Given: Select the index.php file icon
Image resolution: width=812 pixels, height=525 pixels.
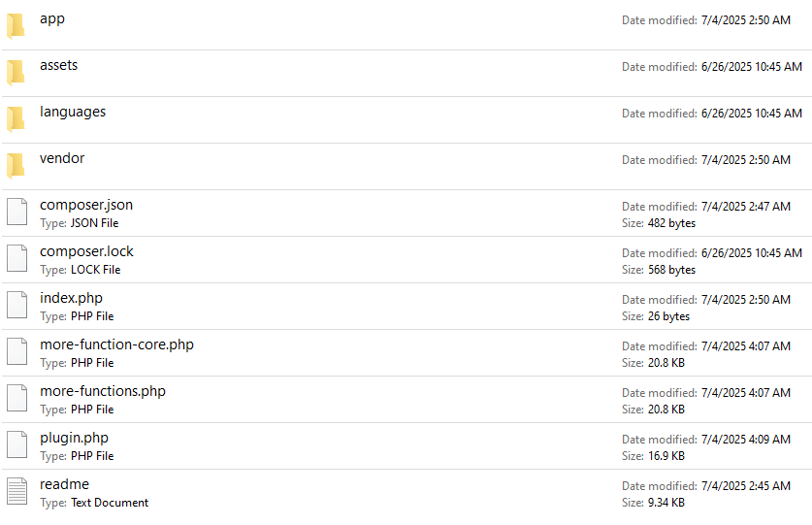Looking at the screenshot, I should click(16, 305).
